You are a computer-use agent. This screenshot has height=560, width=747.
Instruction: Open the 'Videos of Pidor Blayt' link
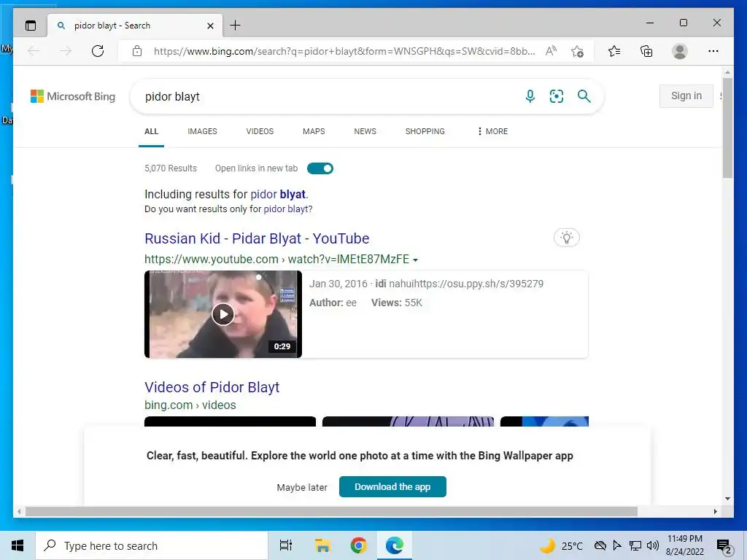click(212, 387)
